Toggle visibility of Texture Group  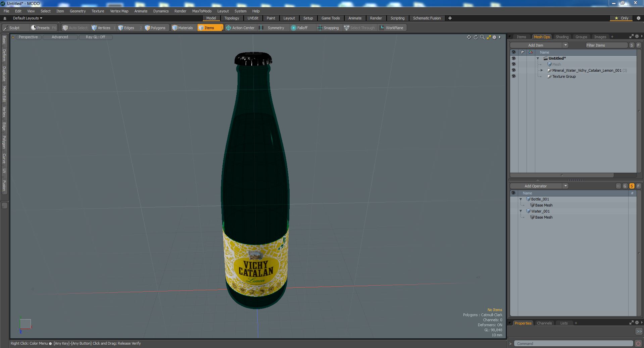(x=513, y=76)
